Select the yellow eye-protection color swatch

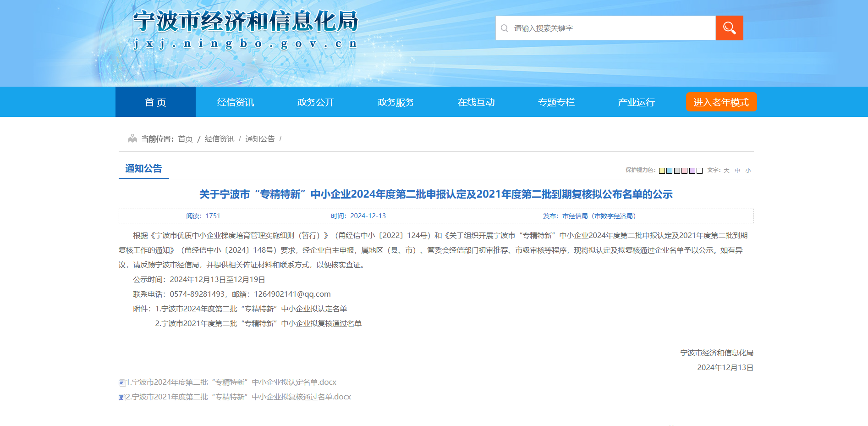tap(662, 171)
